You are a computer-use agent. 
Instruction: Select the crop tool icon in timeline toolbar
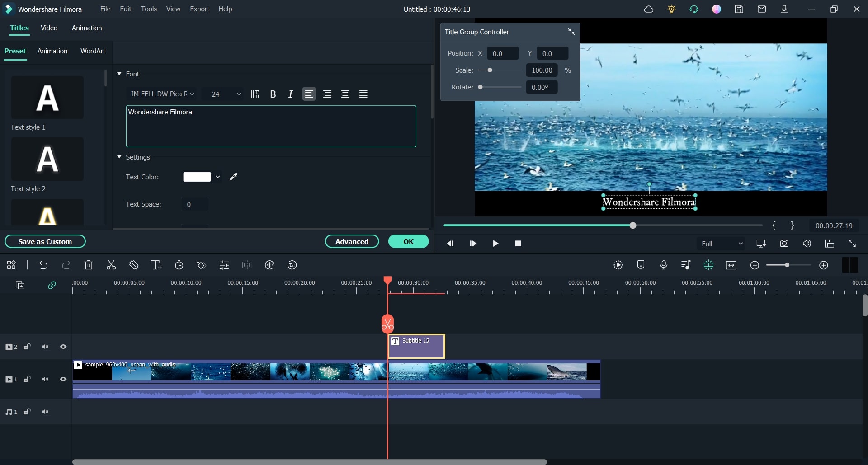pos(134,265)
